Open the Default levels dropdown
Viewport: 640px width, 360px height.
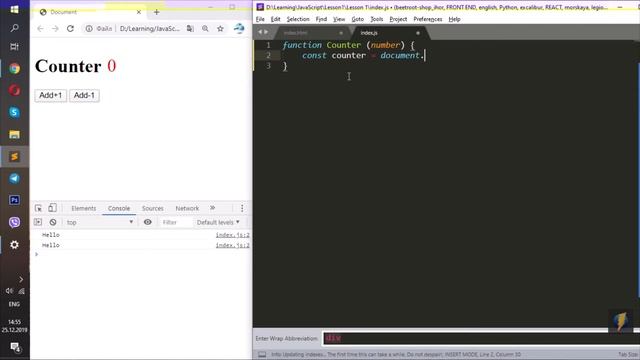click(218, 222)
